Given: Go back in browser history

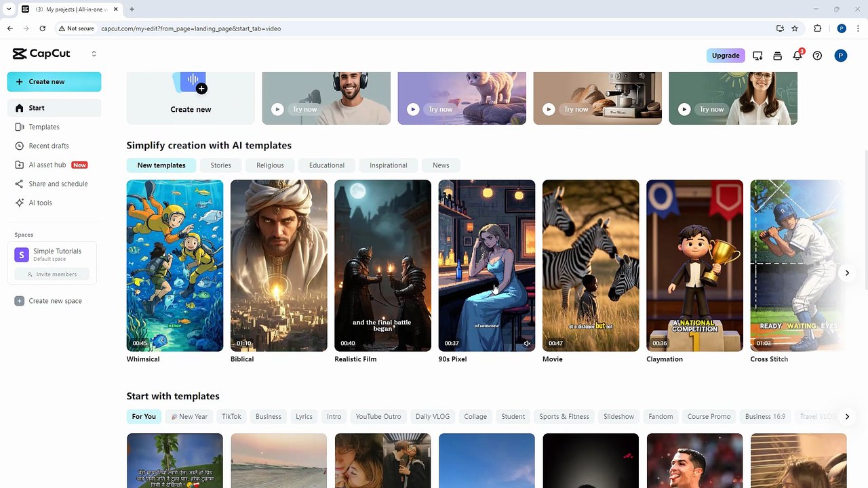Looking at the screenshot, I should click(9, 28).
